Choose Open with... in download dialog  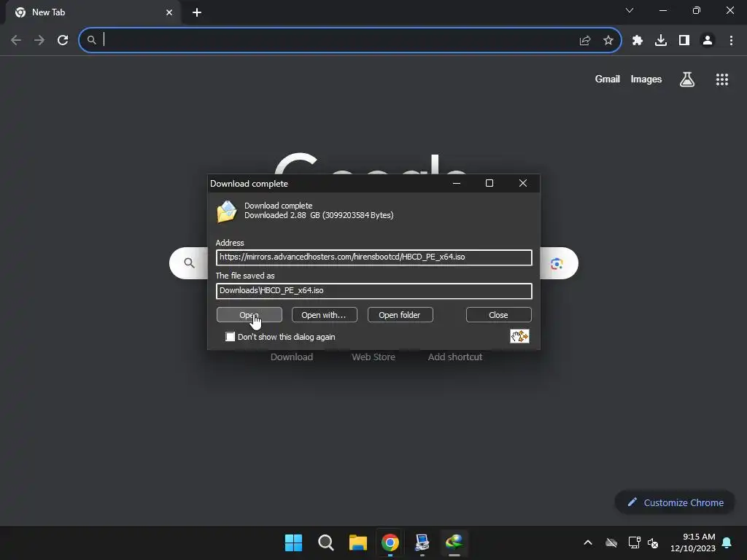324,315
